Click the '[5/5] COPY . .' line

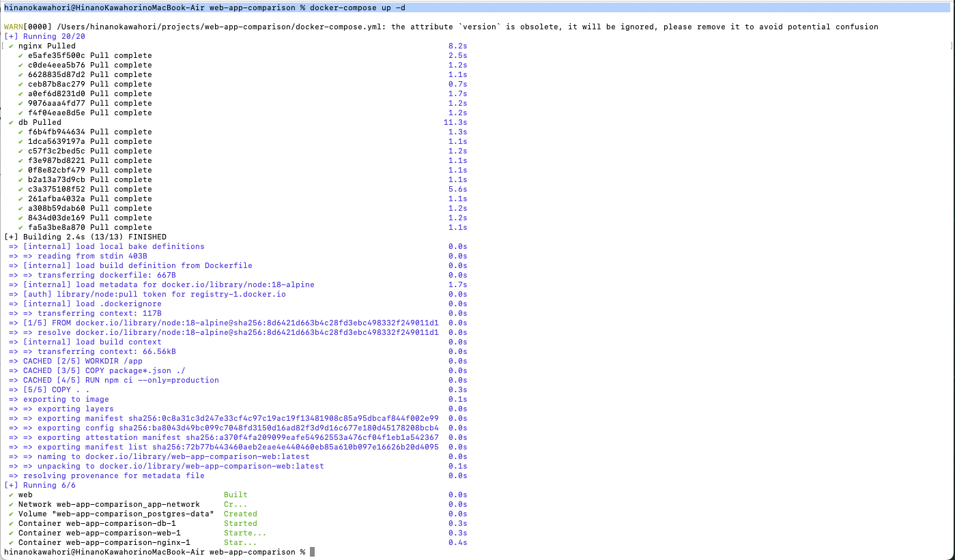point(49,389)
